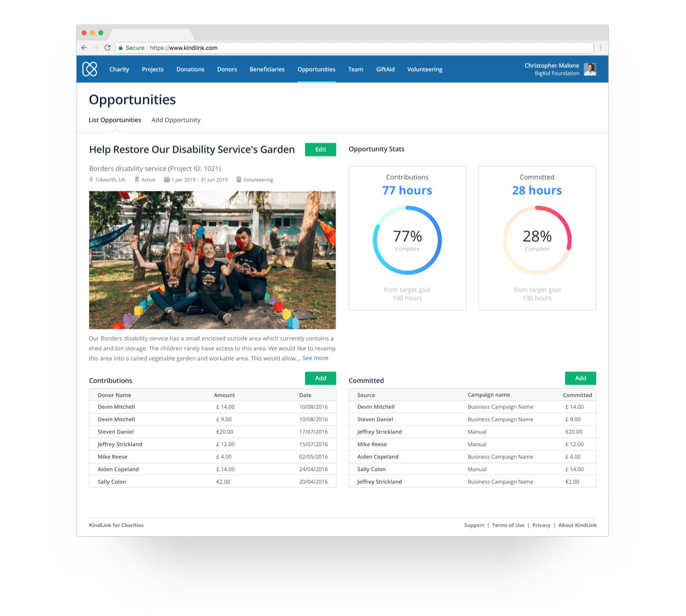
Task: Select Steven Daniel in Committed table
Action: [x=375, y=420]
